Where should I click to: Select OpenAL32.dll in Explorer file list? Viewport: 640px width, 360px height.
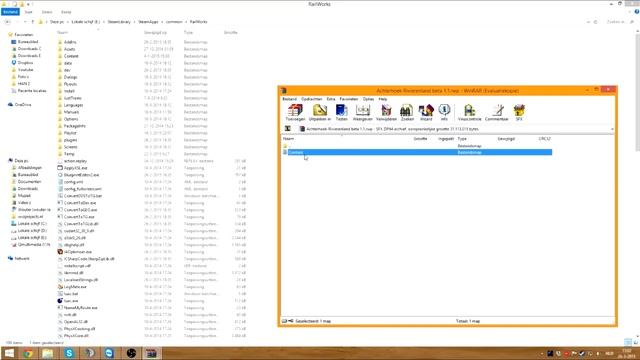(x=76, y=322)
